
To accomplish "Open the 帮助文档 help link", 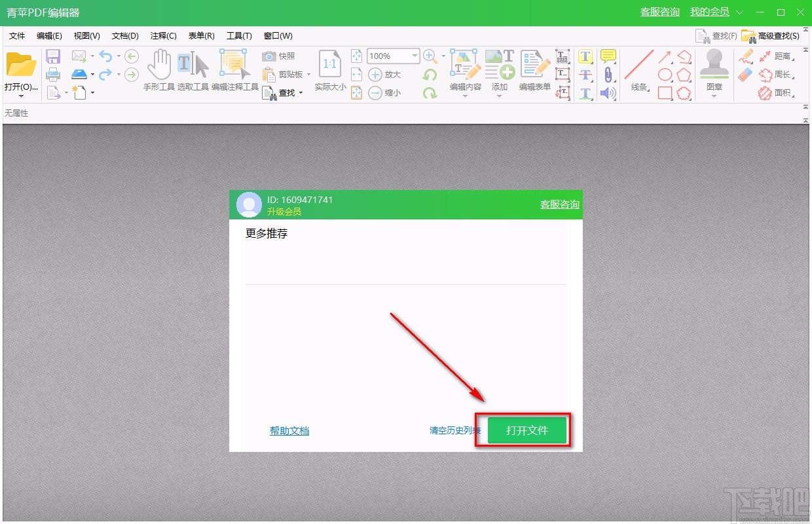I will 289,430.
